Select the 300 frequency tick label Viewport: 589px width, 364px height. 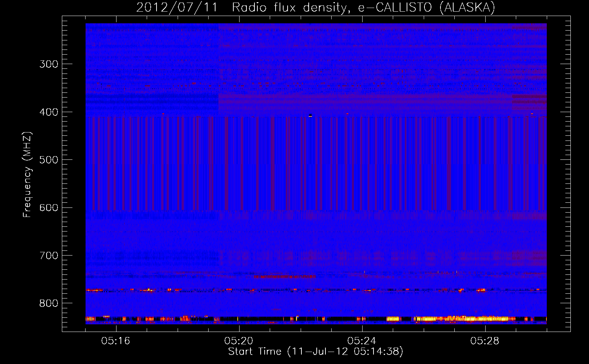tap(49, 64)
